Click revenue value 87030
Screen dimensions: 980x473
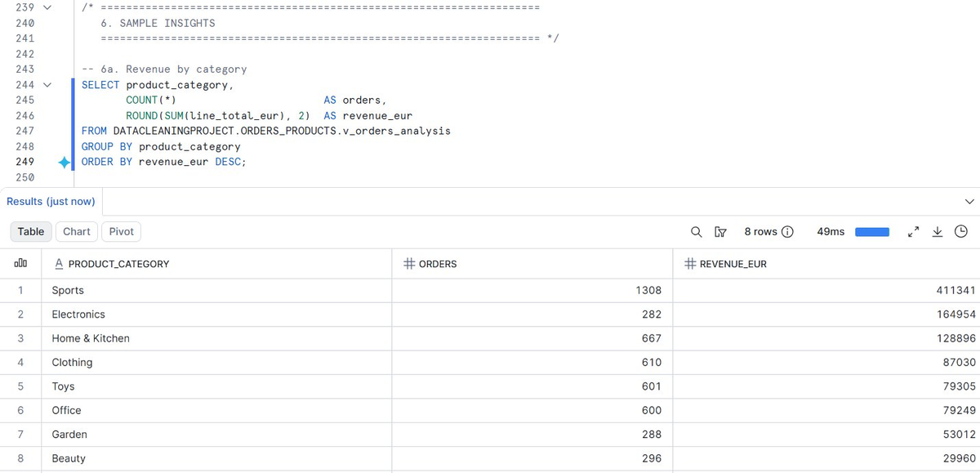click(x=959, y=363)
